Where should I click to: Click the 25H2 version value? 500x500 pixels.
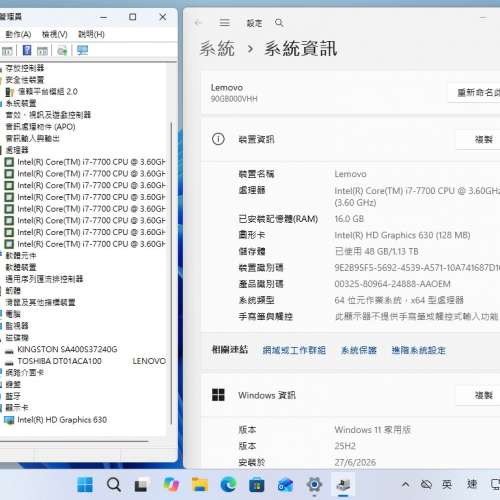click(345, 446)
